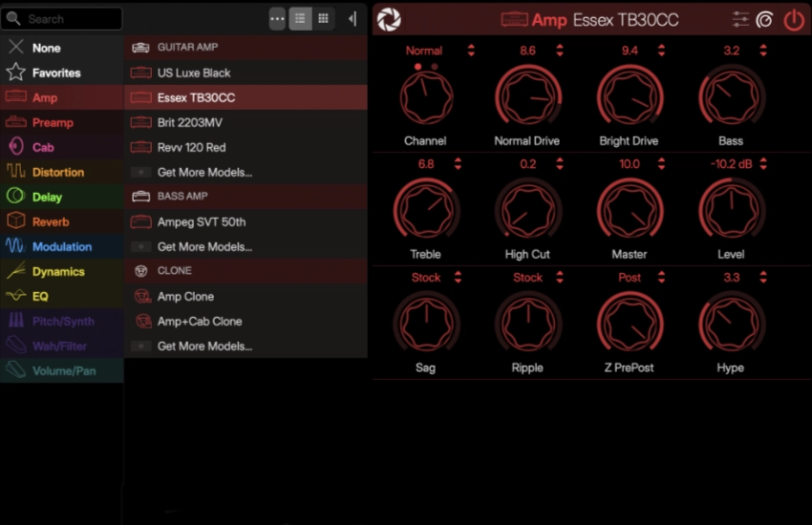Image resolution: width=812 pixels, height=525 pixels.
Task: Open Favorites star category
Action: (62, 73)
